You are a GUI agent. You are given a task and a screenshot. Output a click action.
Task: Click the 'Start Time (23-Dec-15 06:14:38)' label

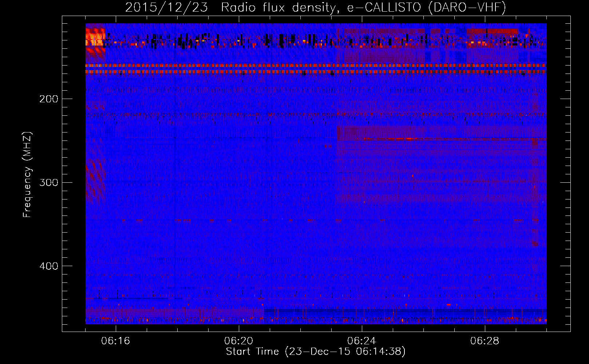[x=316, y=352]
